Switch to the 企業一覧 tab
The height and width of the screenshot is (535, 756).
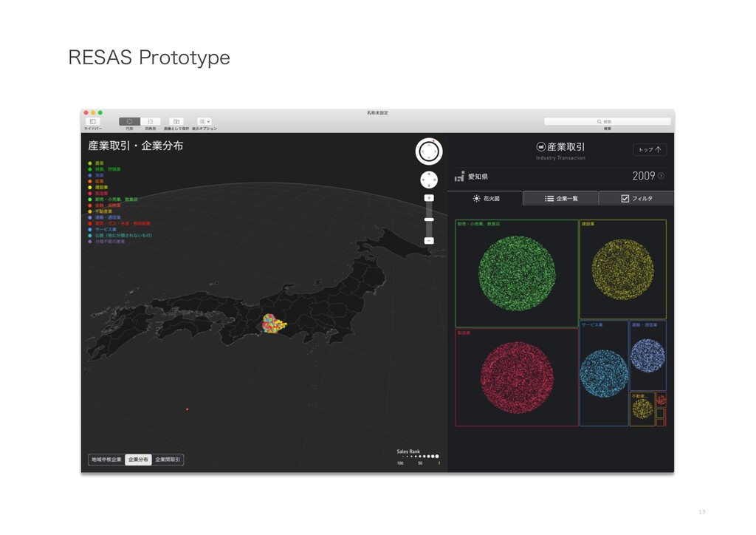pyautogui.click(x=561, y=198)
